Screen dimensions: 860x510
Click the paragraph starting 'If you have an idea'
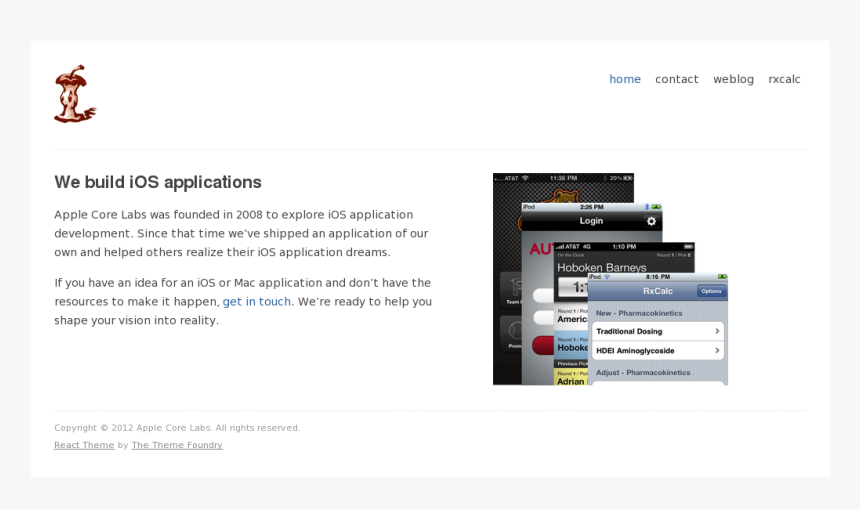coord(243,302)
